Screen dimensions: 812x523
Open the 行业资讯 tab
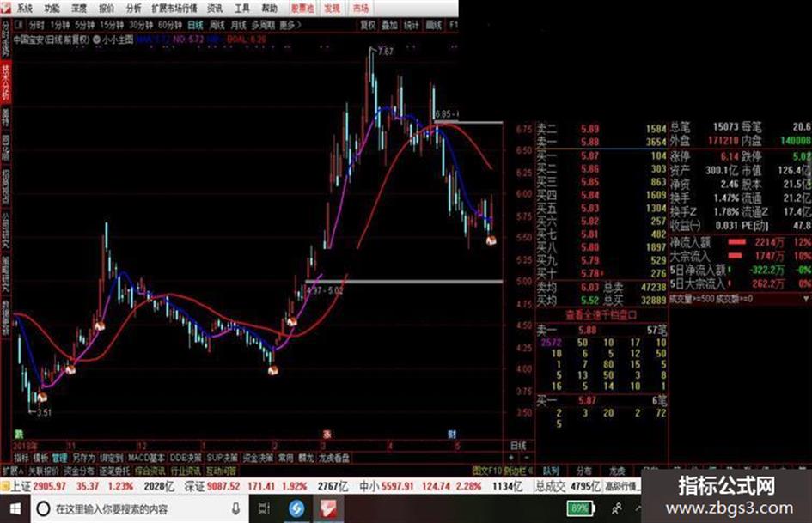click(x=186, y=471)
